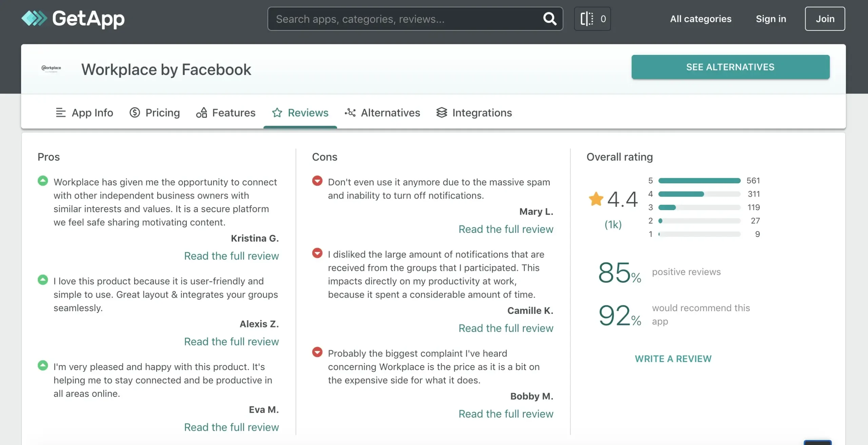Click the Workplace app logo thumbnail
The height and width of the screenshot is (445, 868).
pyautogui.click(x=51, y=69)
